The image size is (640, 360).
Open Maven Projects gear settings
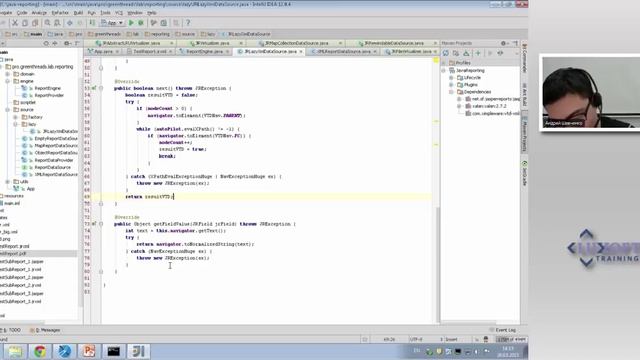click(504, 43)
